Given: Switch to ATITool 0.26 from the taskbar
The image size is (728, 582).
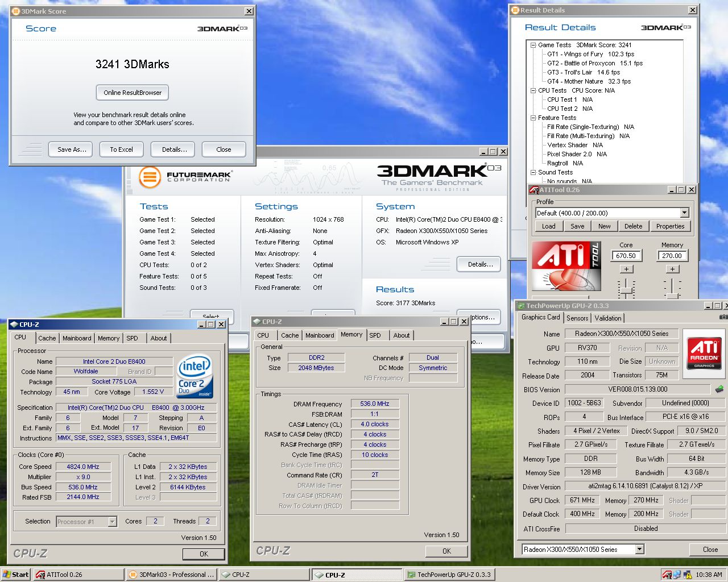Looking at the screenshot, I should (78, 575).
